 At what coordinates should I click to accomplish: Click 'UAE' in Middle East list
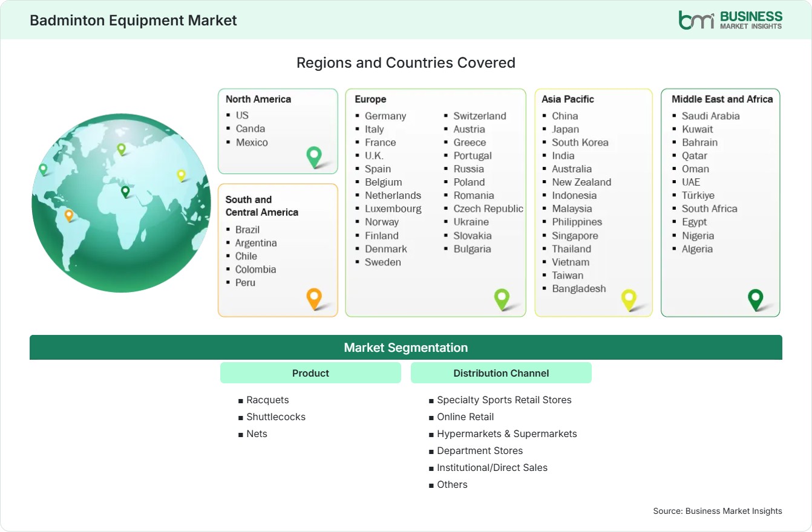pos(691,183)
